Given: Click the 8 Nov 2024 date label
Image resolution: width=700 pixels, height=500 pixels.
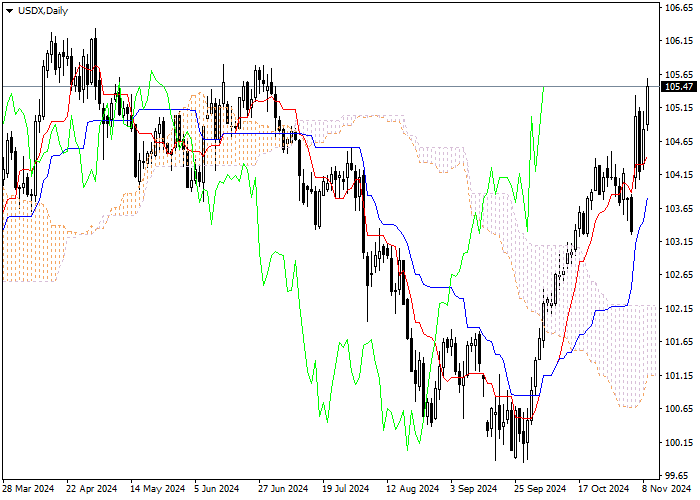Looking at the screenshot, I should click(666, 489).
